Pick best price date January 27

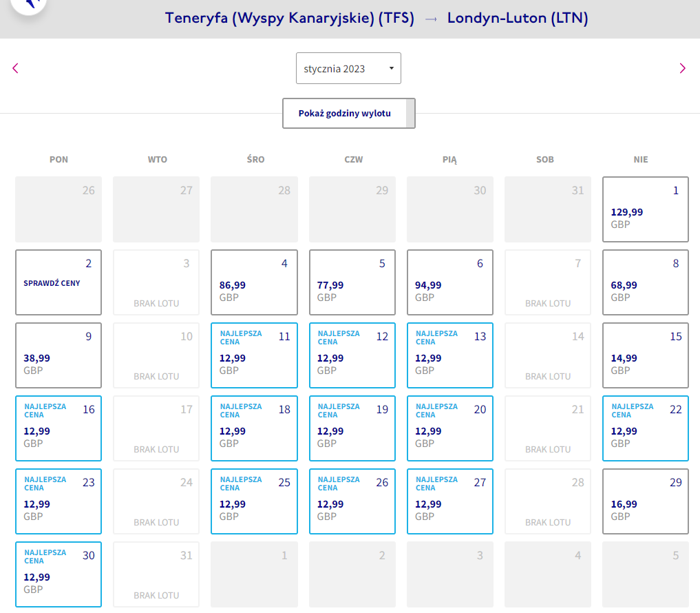[450, 501]
